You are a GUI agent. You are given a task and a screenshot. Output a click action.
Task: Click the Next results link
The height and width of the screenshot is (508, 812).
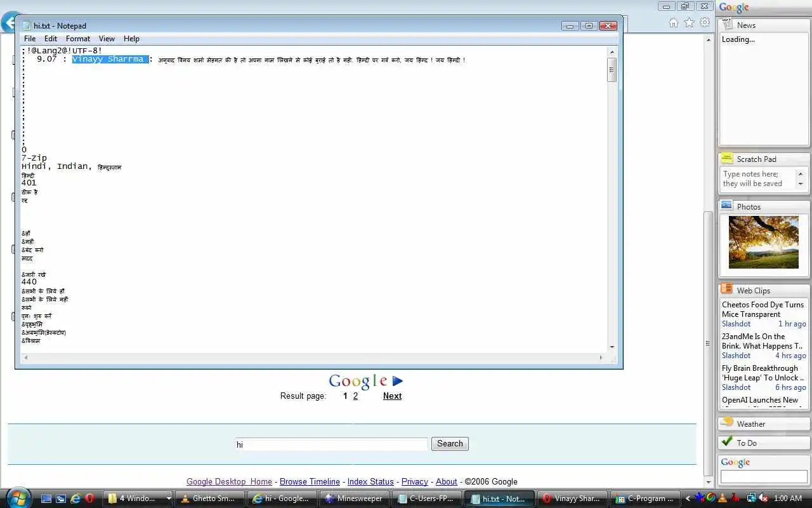point(392,396)
